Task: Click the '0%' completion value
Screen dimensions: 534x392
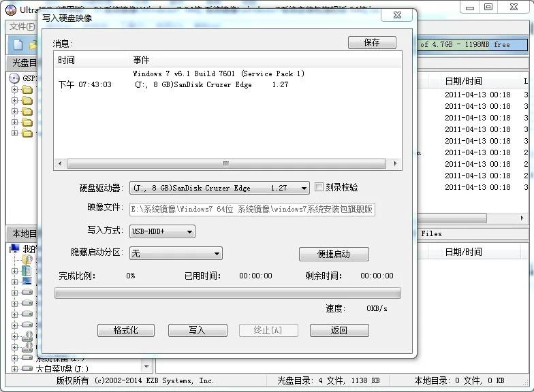Action: click(x=131, y=276)
